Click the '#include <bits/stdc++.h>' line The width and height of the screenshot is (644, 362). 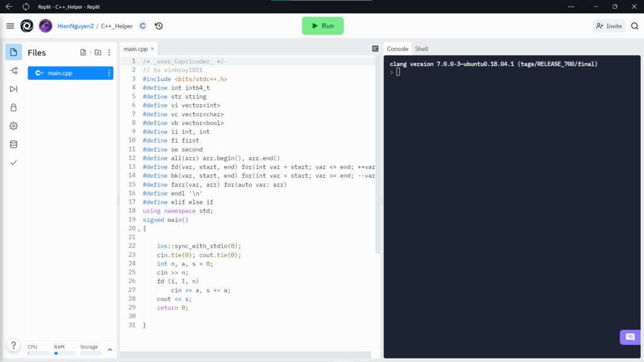click(x=185, y=79)
